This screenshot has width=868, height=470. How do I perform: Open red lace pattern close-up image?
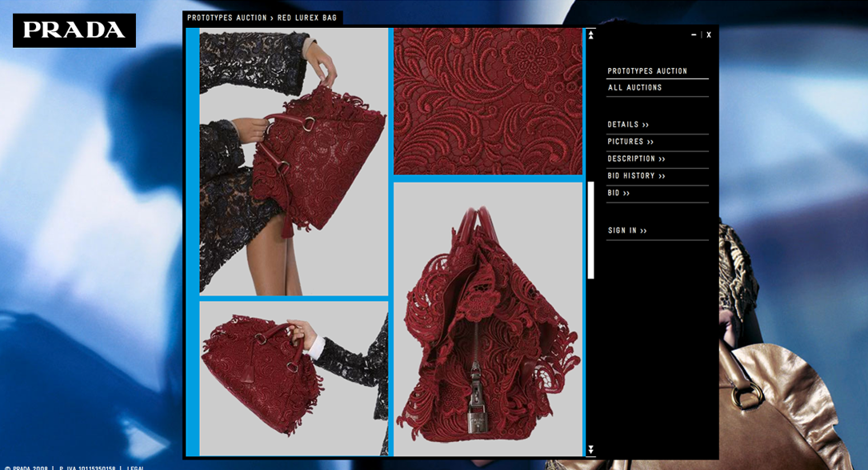488,102
